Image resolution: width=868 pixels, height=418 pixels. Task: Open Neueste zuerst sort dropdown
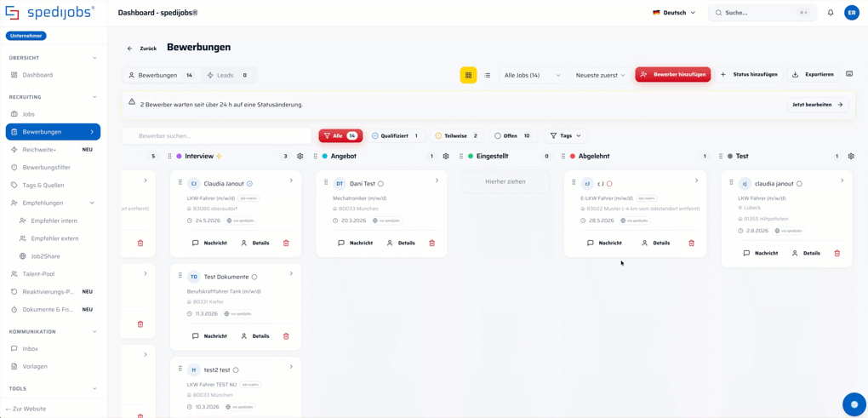(601, 75)
